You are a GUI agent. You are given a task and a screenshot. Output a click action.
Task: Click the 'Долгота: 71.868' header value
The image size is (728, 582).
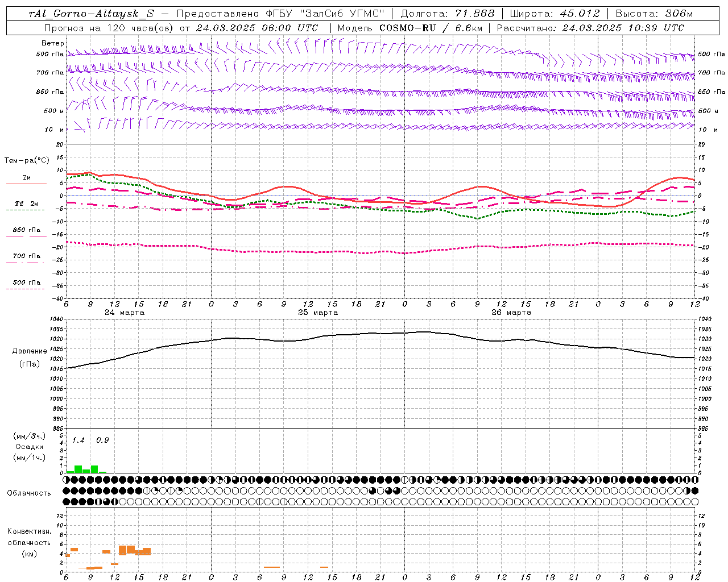(x=448, y=14)
